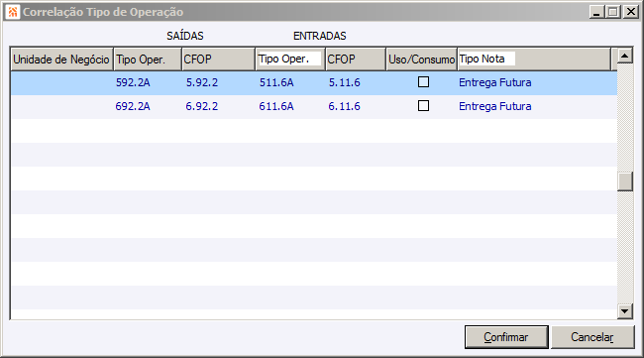Select Entrega Futura in the 592.2A row
The height and width of the screenshot is (358, 644).
(495, 82)
